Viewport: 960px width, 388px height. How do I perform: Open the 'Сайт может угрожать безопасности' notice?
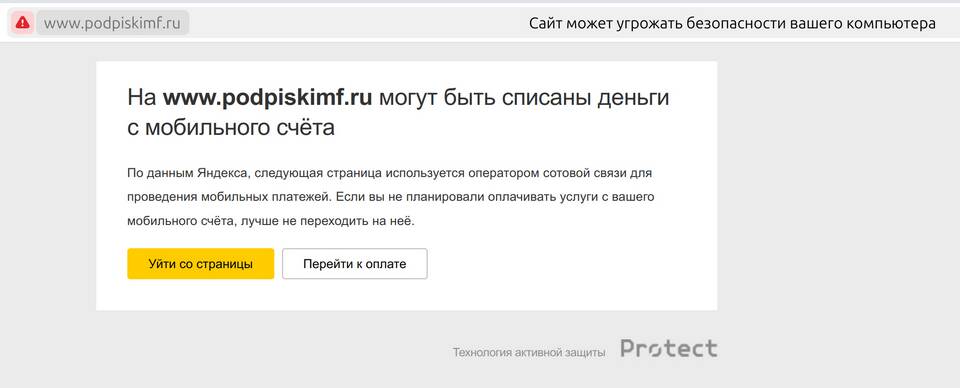[732, 24]
